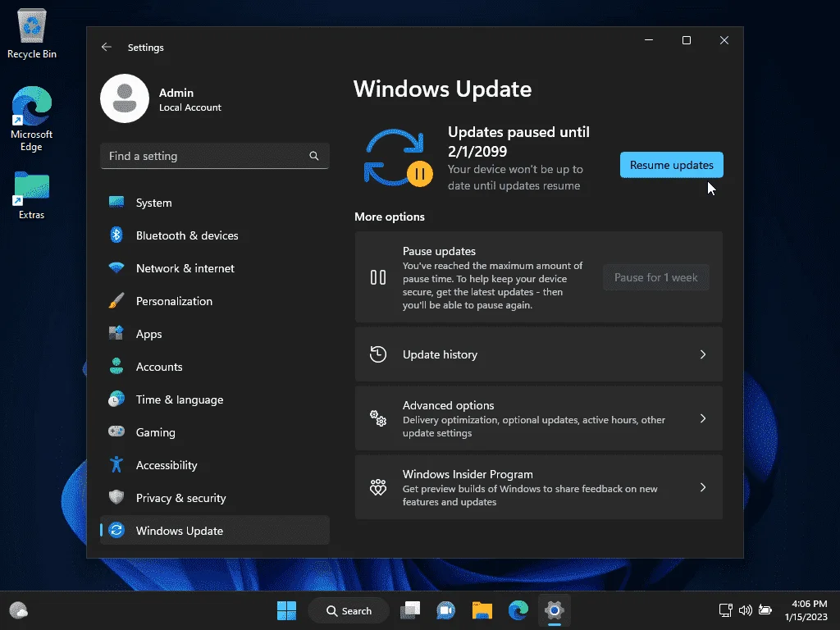This screenshot has height=630, width=840.
Task: Select the Windows Update sidebar label
Action: coord(180,531)
